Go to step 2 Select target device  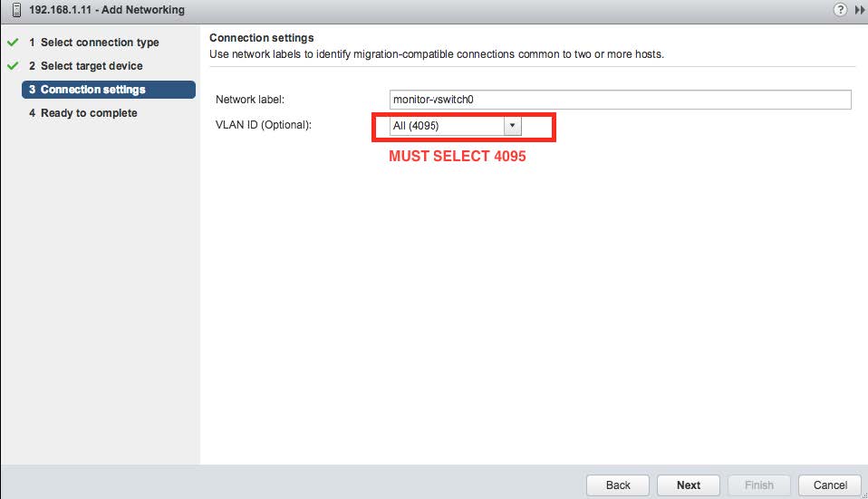click(x=85, y=66)
